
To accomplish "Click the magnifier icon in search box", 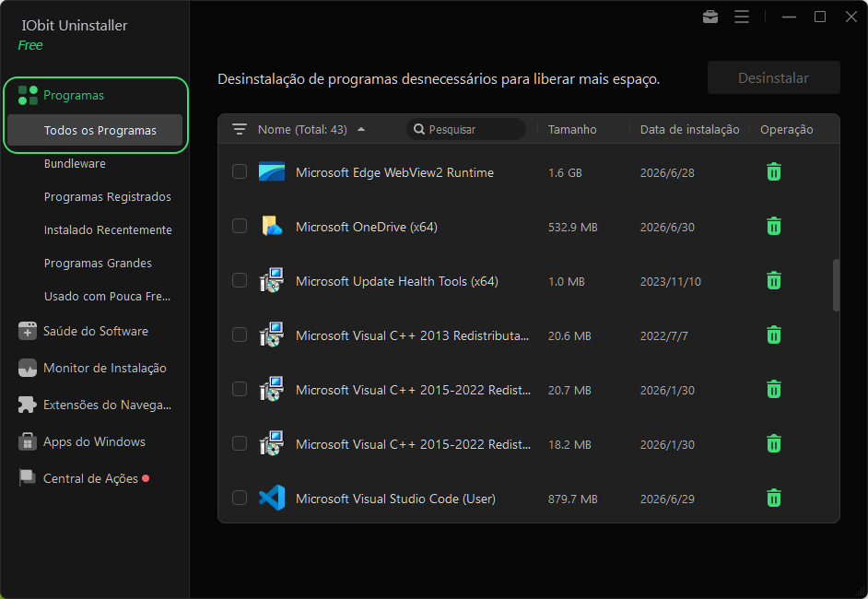I will pyautogui.click(x=419, y=130).
